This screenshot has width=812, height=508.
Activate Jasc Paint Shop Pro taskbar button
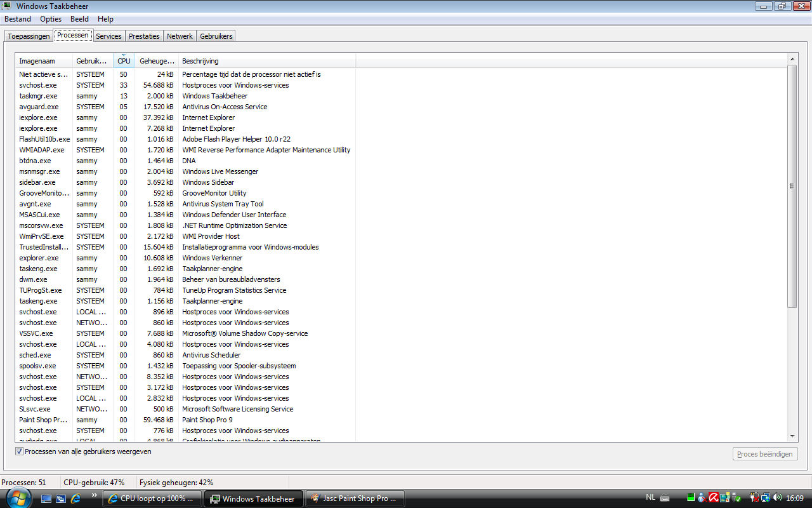coord(355,498)
